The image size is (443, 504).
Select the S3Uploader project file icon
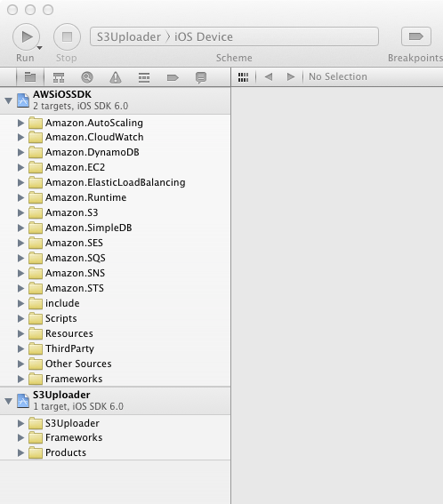coord(23,401)
